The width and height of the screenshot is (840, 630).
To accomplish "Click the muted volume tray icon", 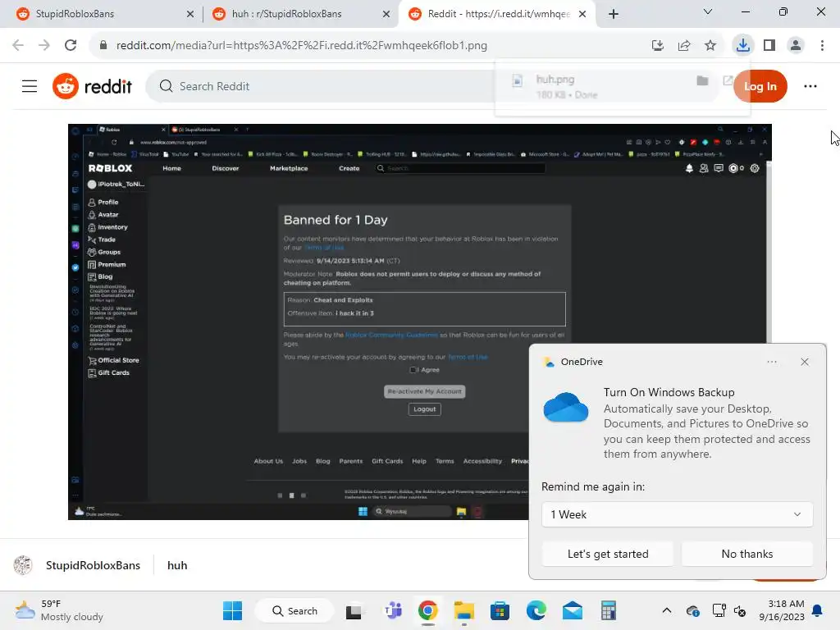I will tap(740, 610).
